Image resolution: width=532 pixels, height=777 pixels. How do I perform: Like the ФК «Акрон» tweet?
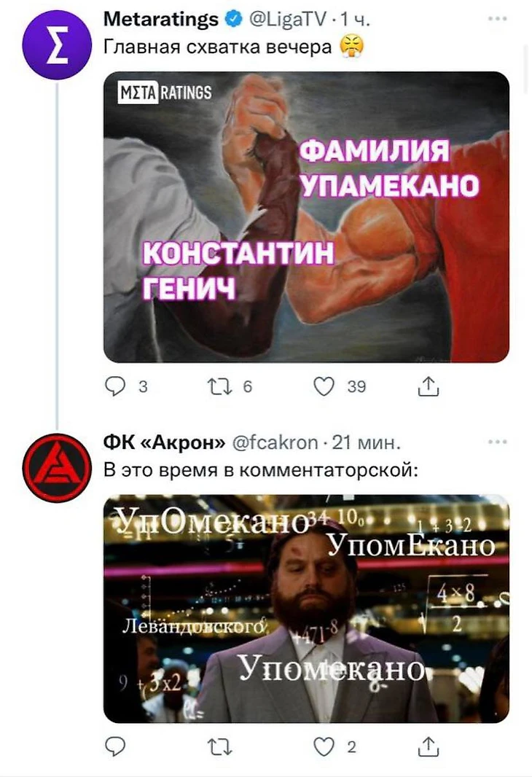324,747
